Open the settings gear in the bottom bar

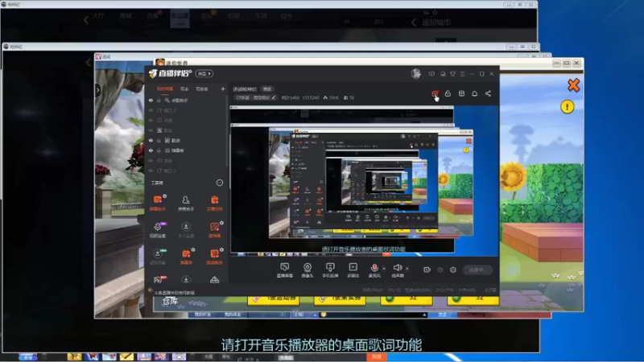(453, 269)
